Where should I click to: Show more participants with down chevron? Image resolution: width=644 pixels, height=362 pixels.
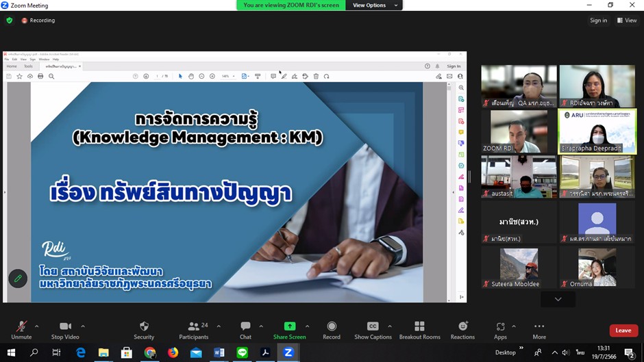coord(558,299)
